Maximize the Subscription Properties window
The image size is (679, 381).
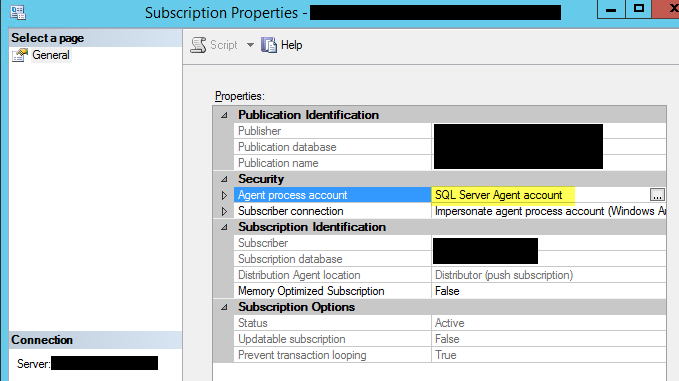(x=638, y=9)
